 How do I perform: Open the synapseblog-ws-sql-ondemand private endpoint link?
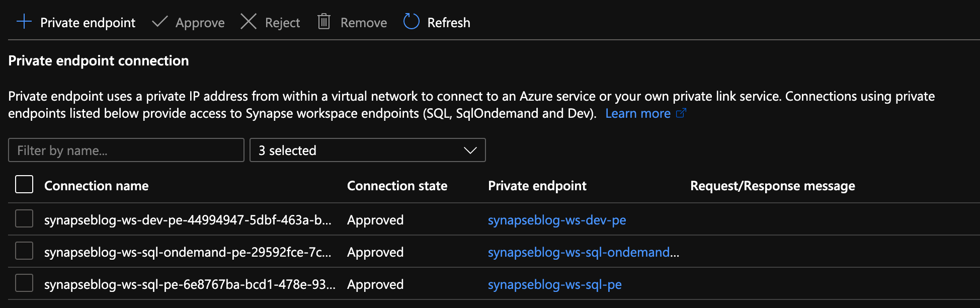(x=584, y=252)
